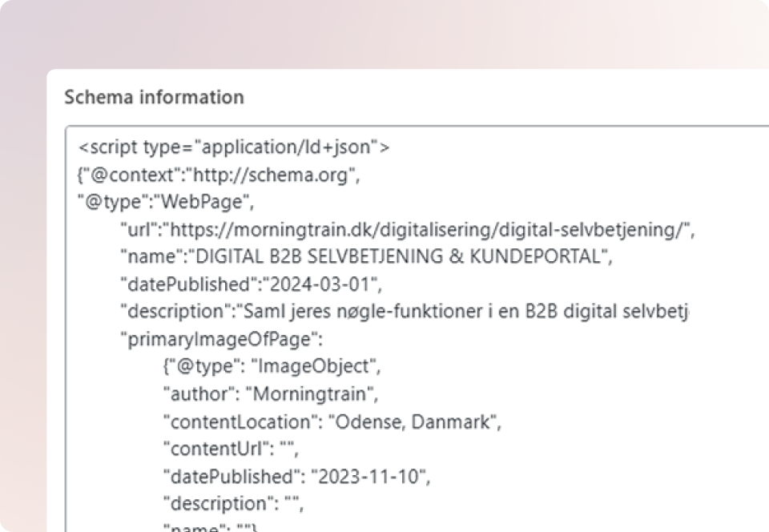
Task: Click the "application/ld+json" type attribute text
Action: coord(293,147)
